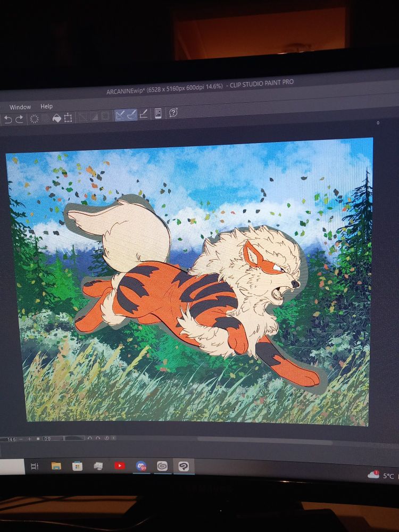Screen dimensions: 399x532
Task: Open the Window menu
Action: [x=20, y=107]
